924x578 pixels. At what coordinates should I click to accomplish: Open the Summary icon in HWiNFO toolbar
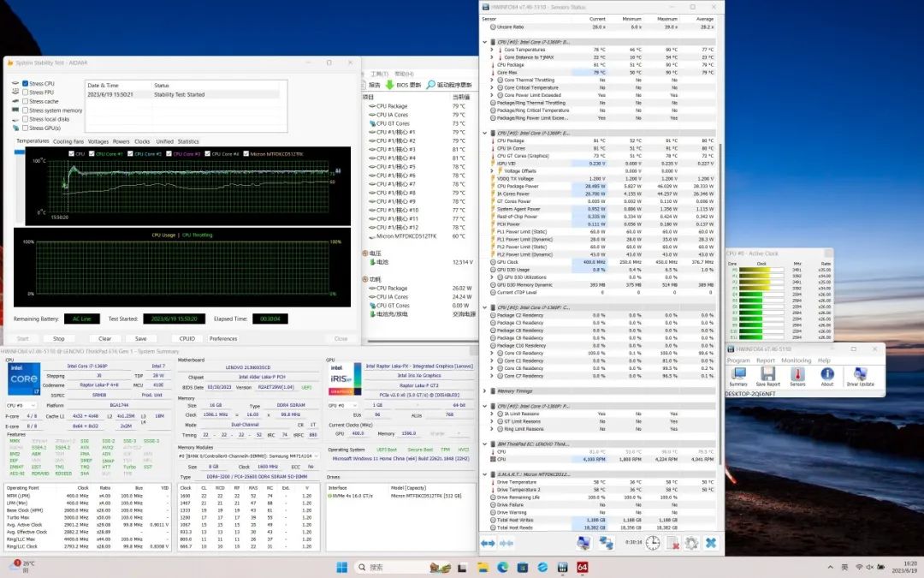[x=738, y=375]
